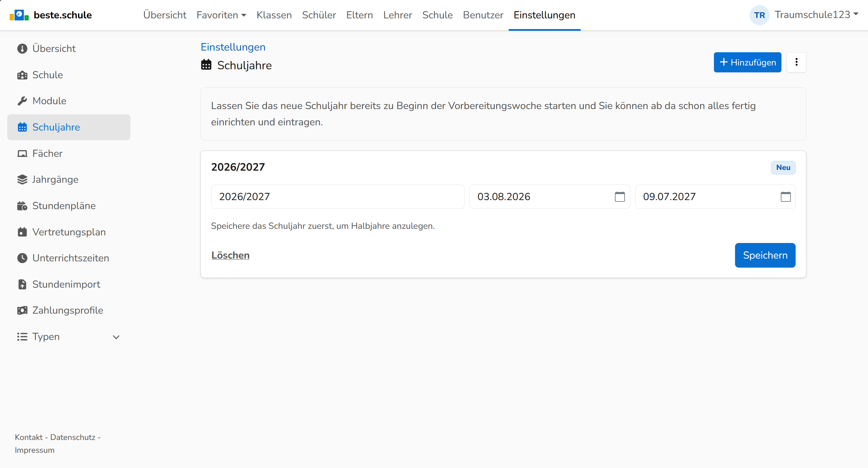868x468 pixels.
Task: Open the Traumschule123 account dropdown
Action: pos(816,15)
